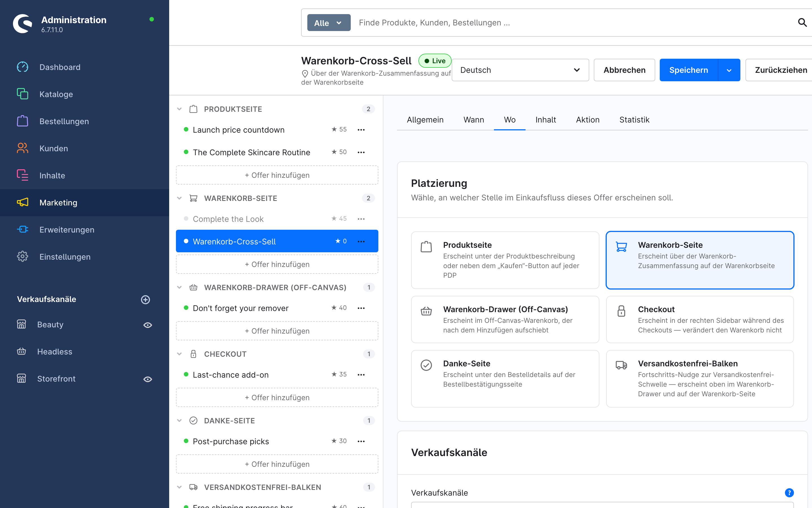The height and width of the screenshot is (508, 812).
Task: Open options menu for The Complete Skincare Routine
Action: pos(361,152)
